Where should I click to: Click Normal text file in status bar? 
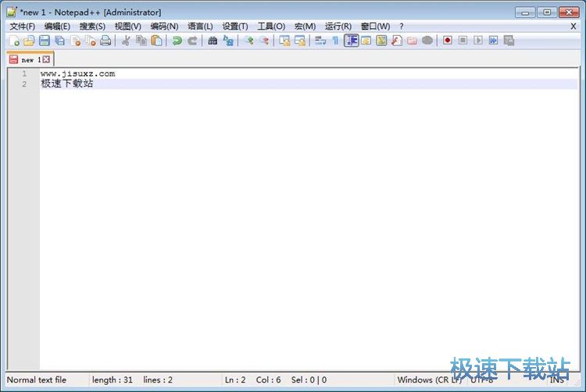tap(37, 380)
